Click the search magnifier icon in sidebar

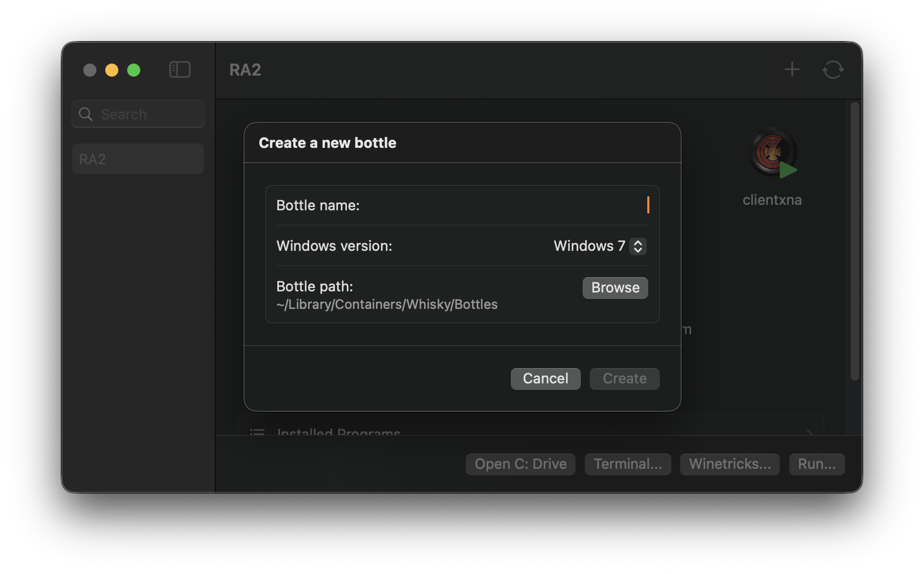85,114
